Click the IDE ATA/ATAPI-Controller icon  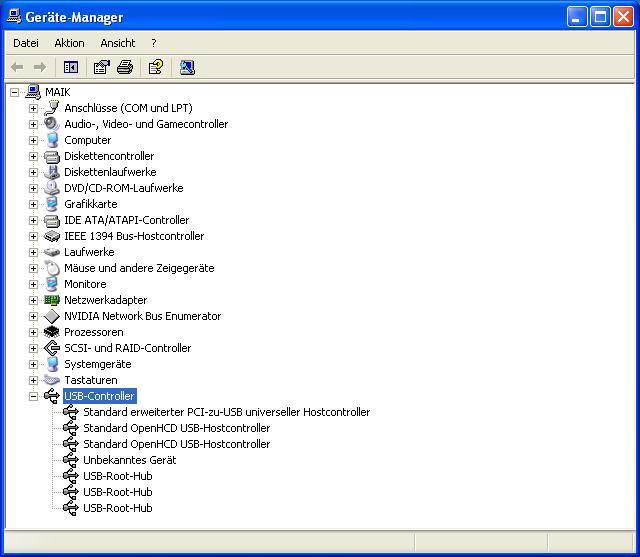point(52,220)
